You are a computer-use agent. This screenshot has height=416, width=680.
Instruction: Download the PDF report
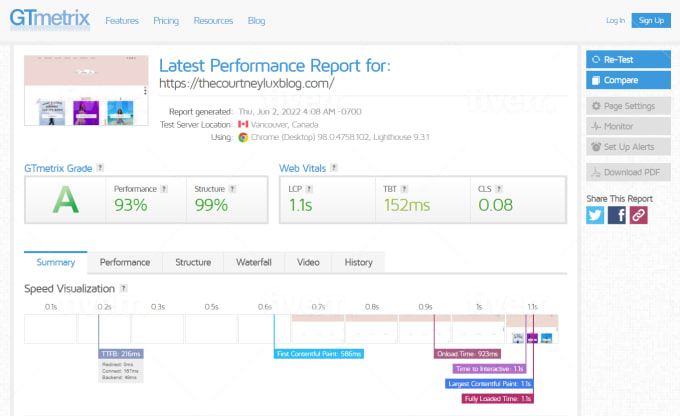coord(628,172)
